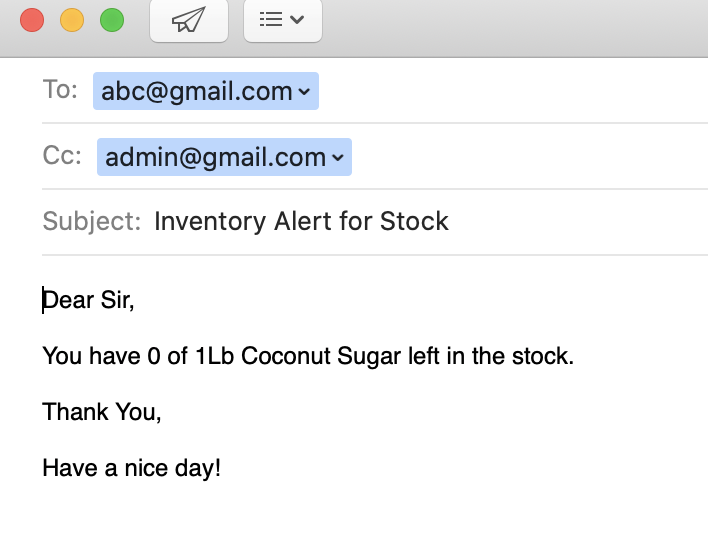Place cursor in the "Dear Sir," line
The image size is (708, 540).
tap(88, 300)
